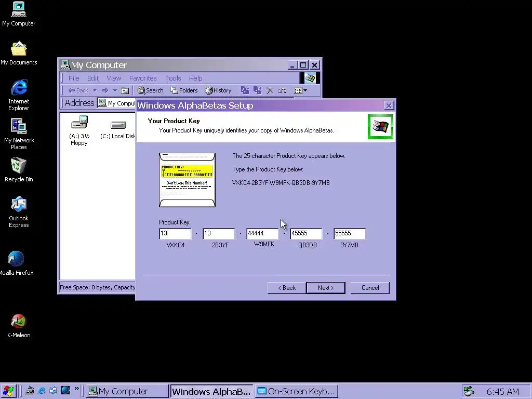The width and height of the screenshot is (532, 399).
Task: Click the product key text VXKC4-2B3YF-W9MFK-QB3DB-9Y7MB
Action: pyautogui.click(x=281, y=183)
